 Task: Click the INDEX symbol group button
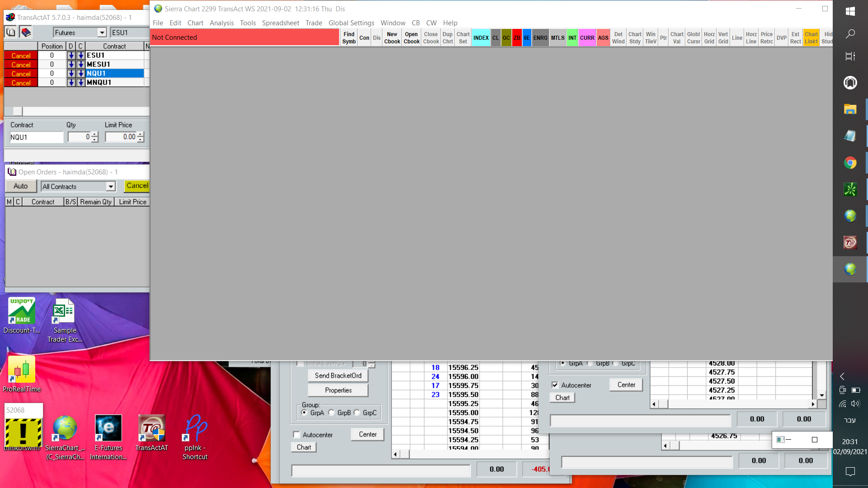pyautogui.click(x=481, y=38)
